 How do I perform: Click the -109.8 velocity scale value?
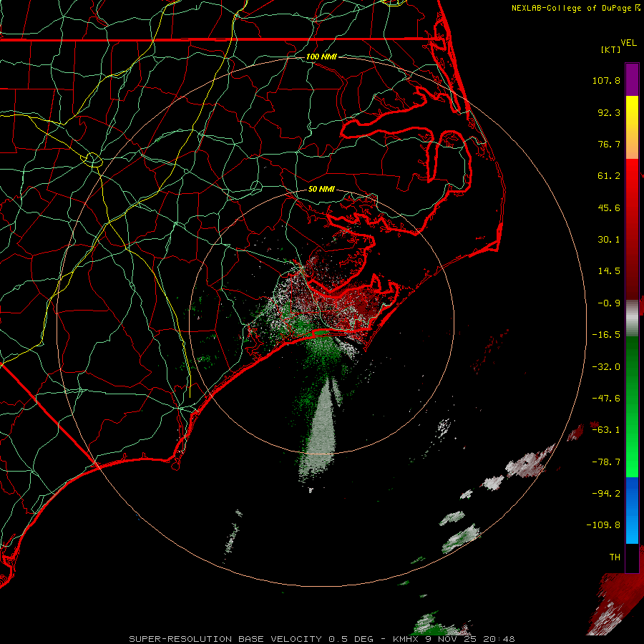tap(603, 525)
